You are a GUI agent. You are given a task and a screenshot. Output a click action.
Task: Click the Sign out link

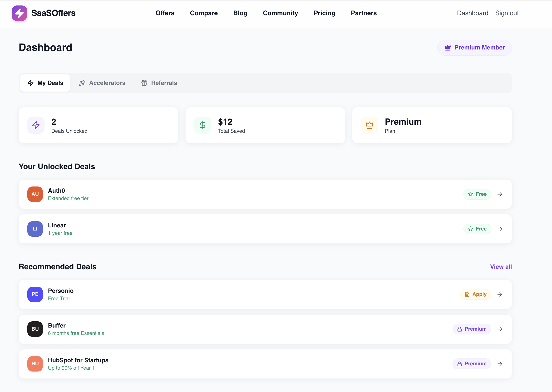coord(507,13)
